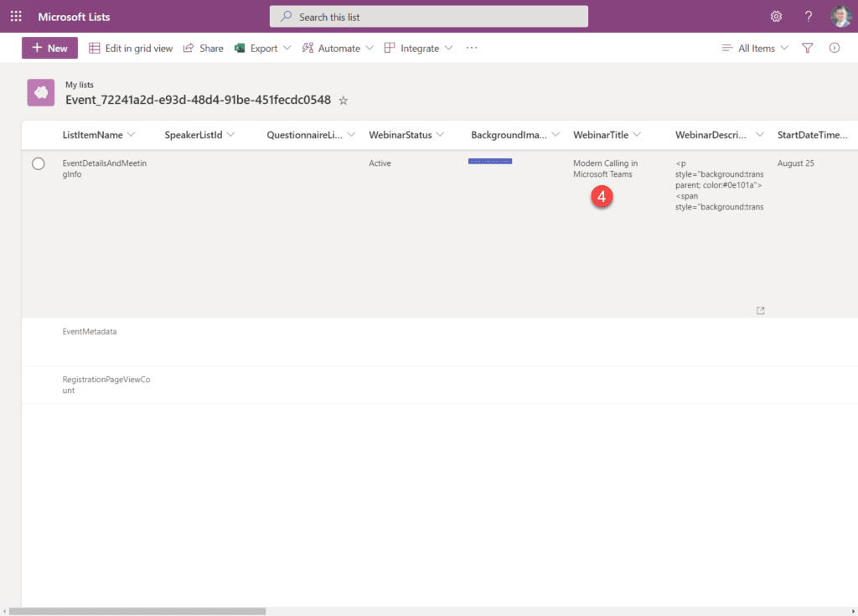Open the Automate menu
The height and width of the screenshot is (616, 858).
click(338, 48)
